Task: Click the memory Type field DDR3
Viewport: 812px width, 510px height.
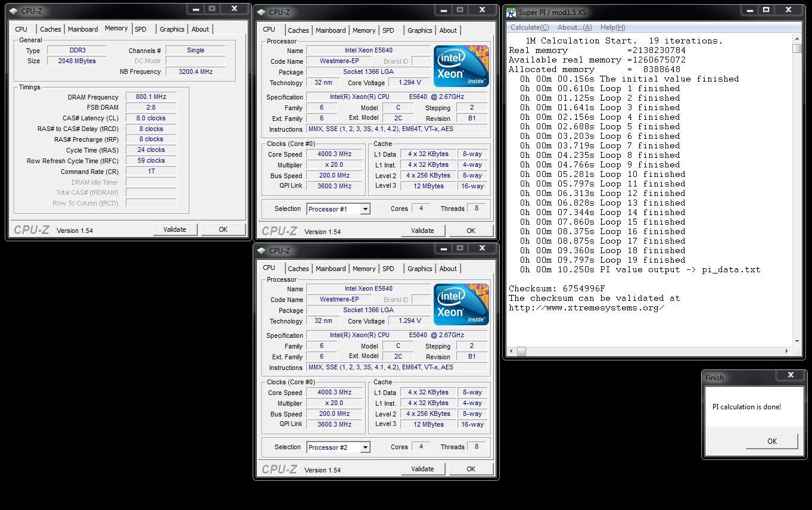Action: 76,51
